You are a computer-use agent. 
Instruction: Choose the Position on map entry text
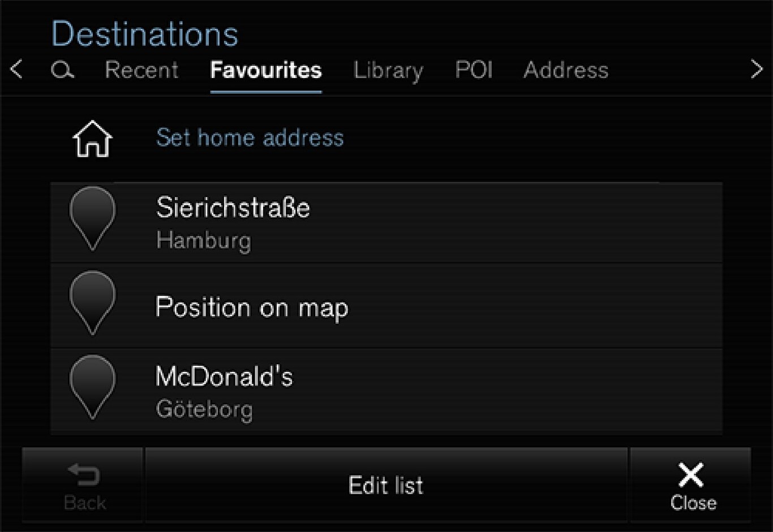[252, 308]
